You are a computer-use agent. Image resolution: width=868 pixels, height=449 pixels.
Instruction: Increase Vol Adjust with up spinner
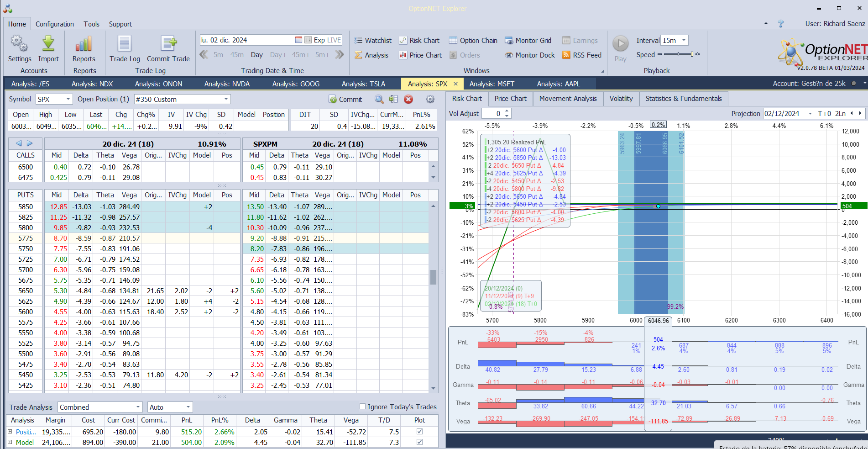(507, 111)
